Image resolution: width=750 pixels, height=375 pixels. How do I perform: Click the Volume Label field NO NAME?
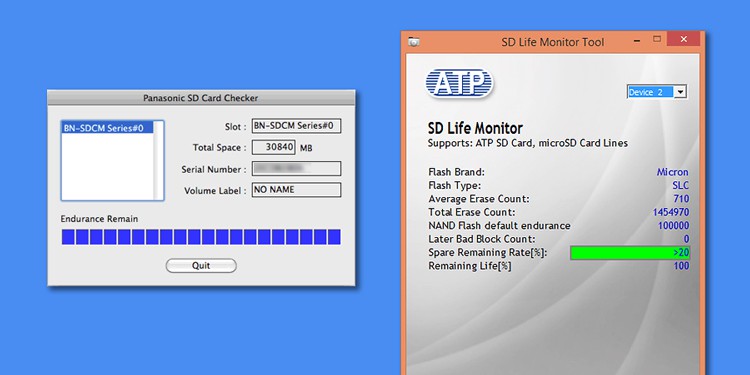click(297, 189)
